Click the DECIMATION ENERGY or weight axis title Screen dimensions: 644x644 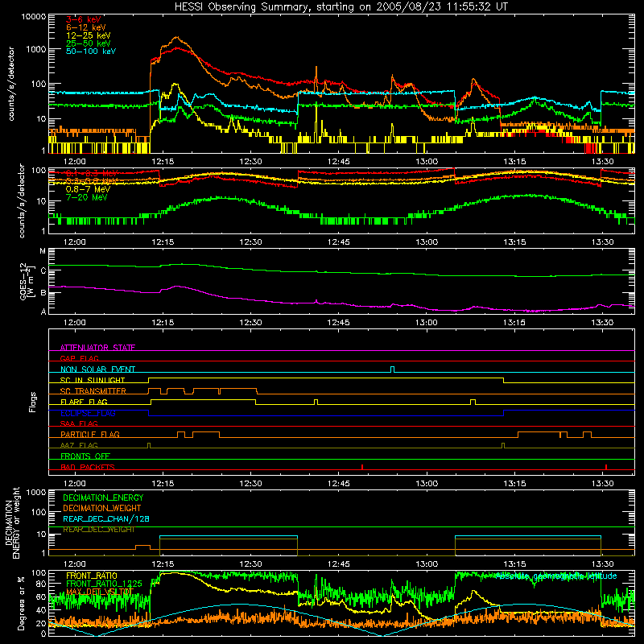pos(12,522)
